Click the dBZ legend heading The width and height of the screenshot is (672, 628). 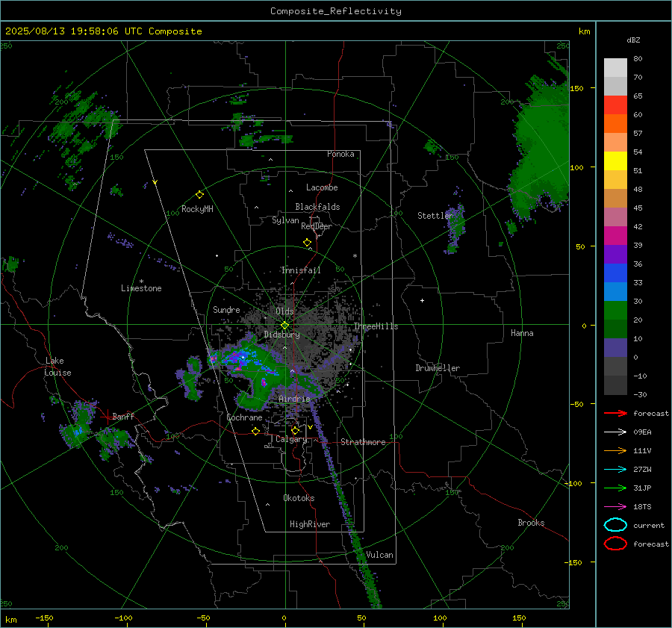coord(633,40)
